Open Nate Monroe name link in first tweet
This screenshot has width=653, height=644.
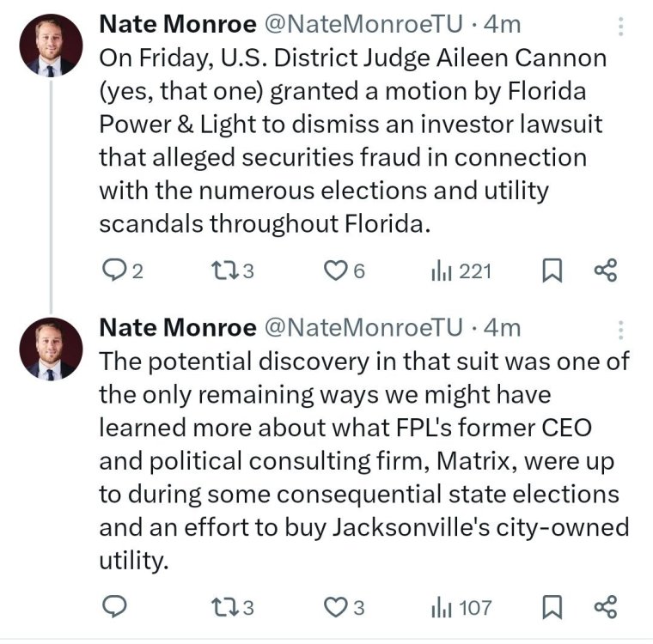point(177,25)
